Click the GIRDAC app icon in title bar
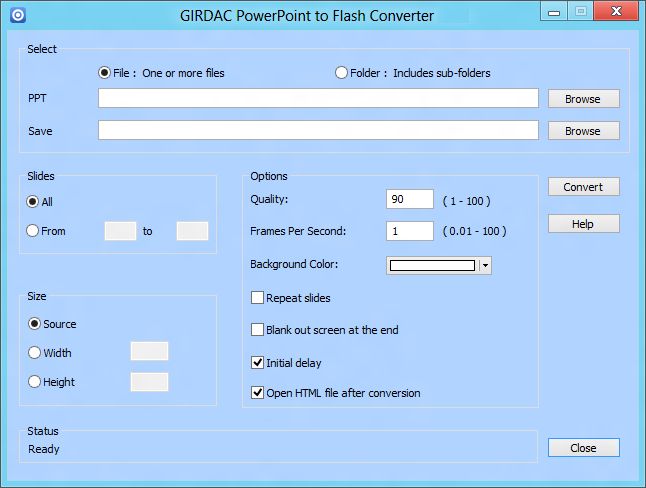Image resolution: width=646 pixels, height=488 pixels. [x=18, y=16]
